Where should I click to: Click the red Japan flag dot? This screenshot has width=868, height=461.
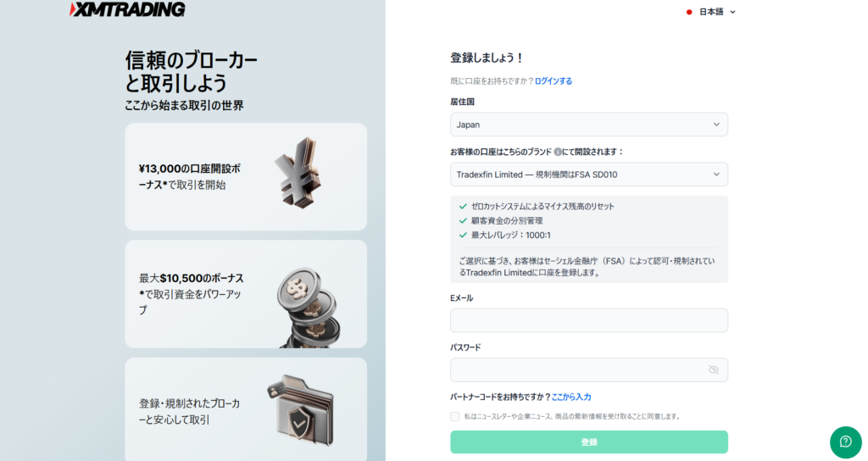pyautogui.click(x=689, y=12)
